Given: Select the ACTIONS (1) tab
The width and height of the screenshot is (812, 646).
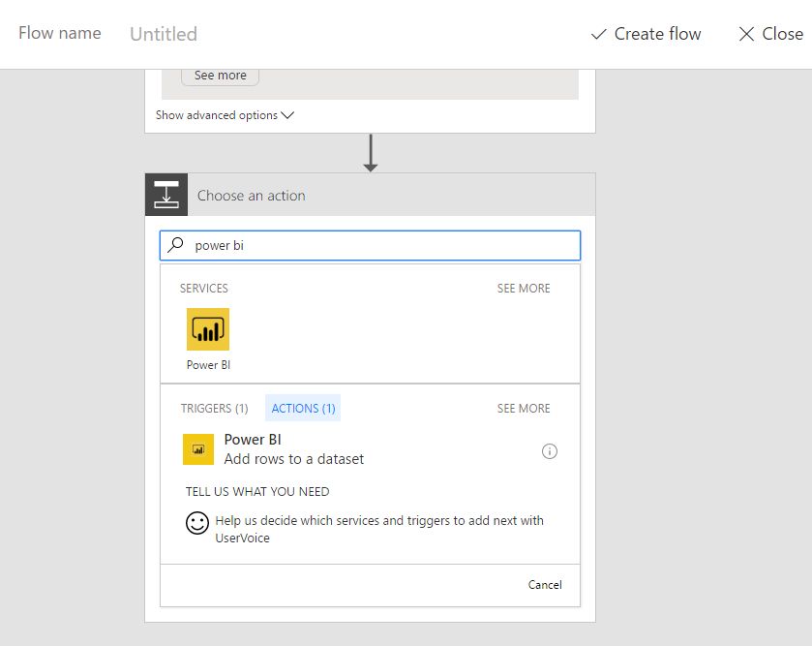Looking at the screenshot, I should [303, 409].
